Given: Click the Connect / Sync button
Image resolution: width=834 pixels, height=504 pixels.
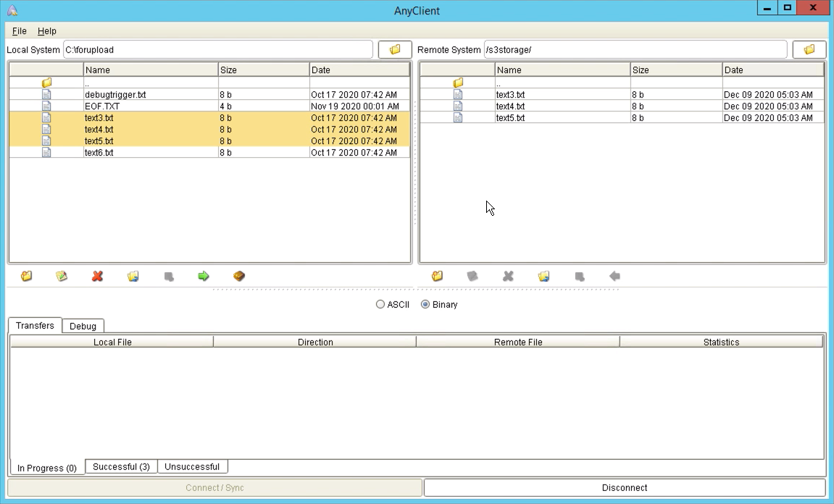Looking at the screenshot, I should tap(215, 487).
